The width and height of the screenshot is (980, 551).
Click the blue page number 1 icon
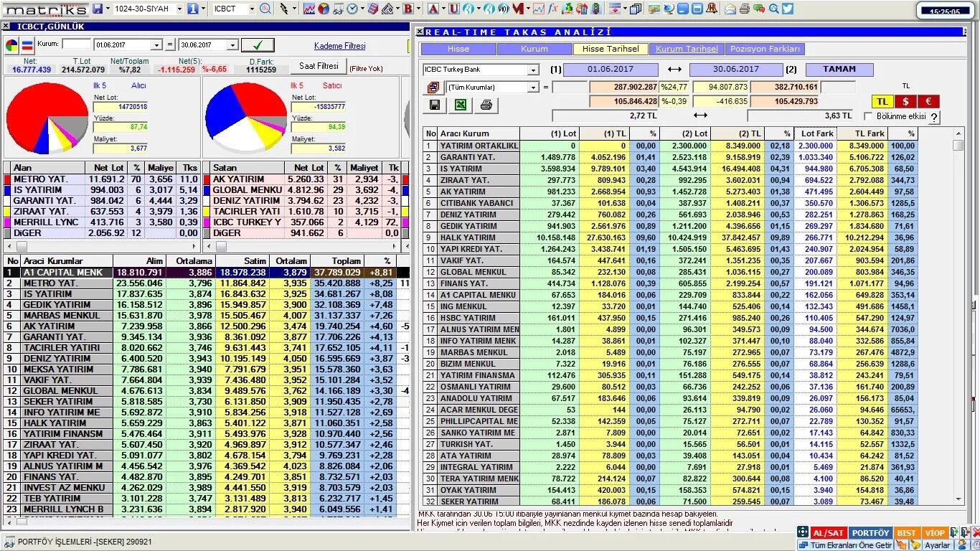[x=192, y=9]
